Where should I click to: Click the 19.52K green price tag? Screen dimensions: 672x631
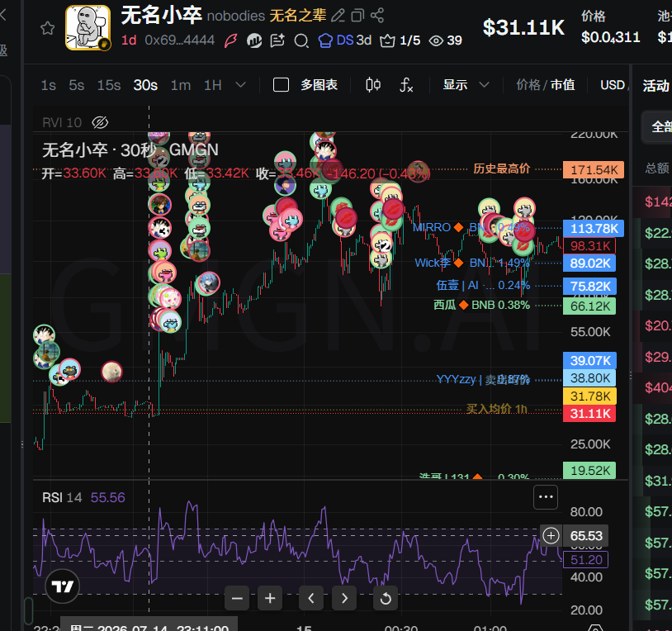[589, 470]
